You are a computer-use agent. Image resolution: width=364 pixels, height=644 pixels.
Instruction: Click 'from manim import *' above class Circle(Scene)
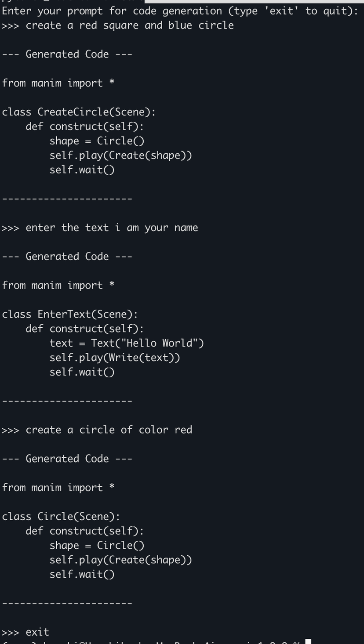click(58, 488)
